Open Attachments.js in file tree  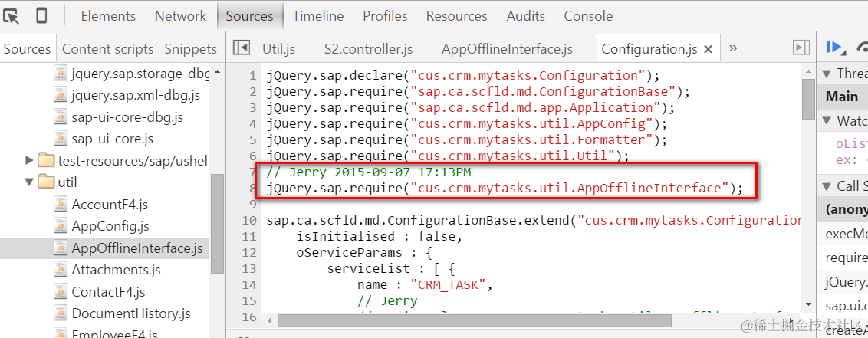pyautogui.click(x=116, y=270)
